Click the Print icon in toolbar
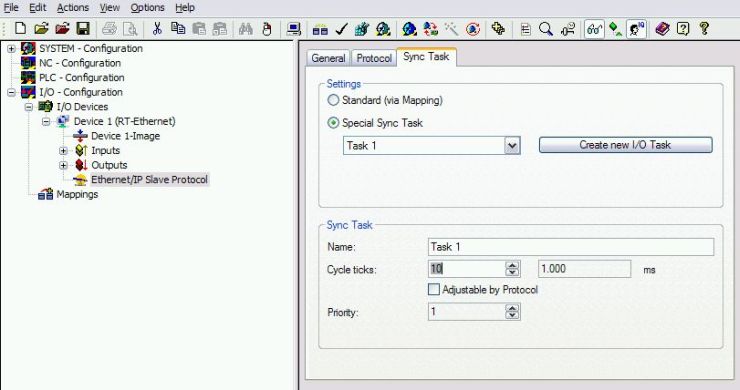 [109, 29]
